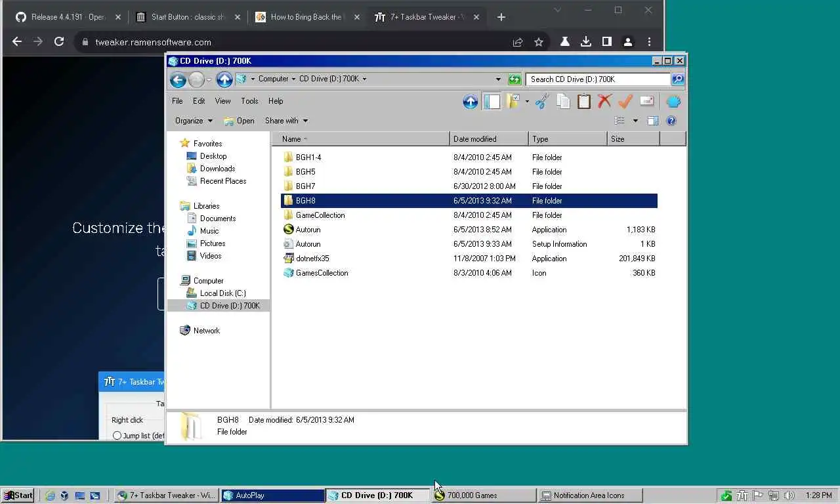Sort by the Size column header
This screenshot has width=840, height=504.
pos(633,139)
